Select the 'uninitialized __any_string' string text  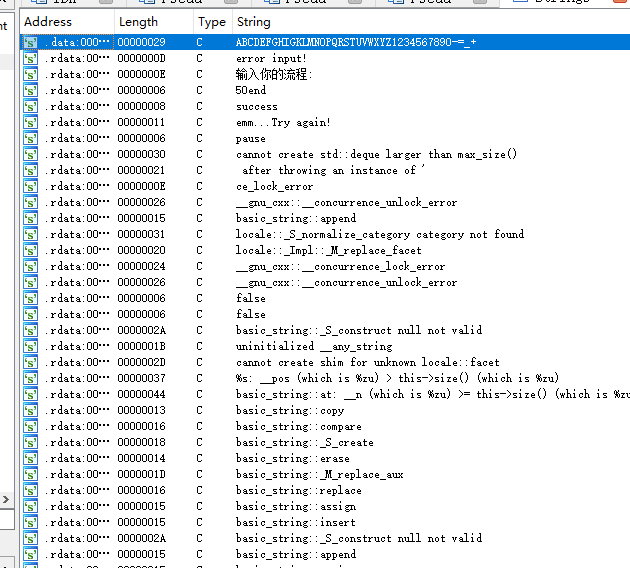click(x=314, y=346)
